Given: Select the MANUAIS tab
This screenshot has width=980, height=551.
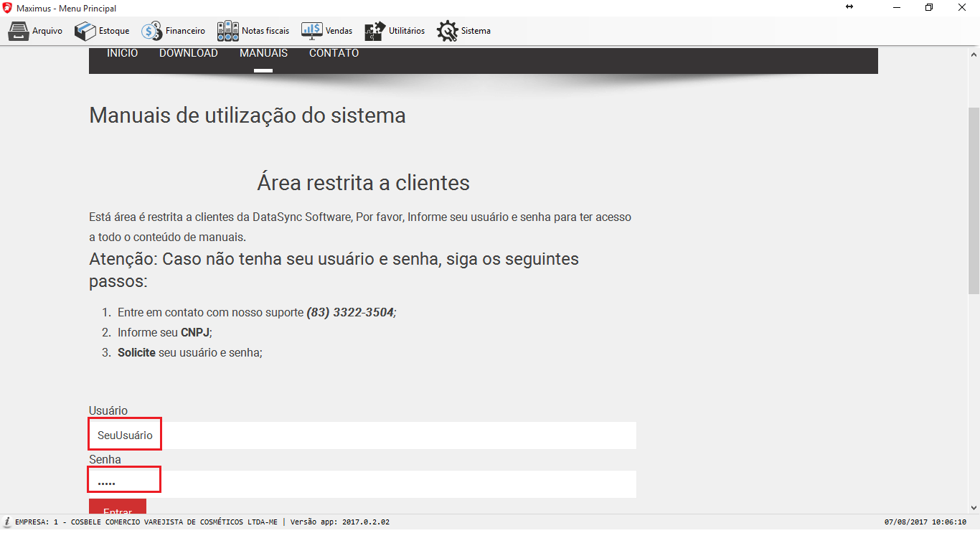Looking at the screenshot, I should pyautogui.click(x=263, y=54).
